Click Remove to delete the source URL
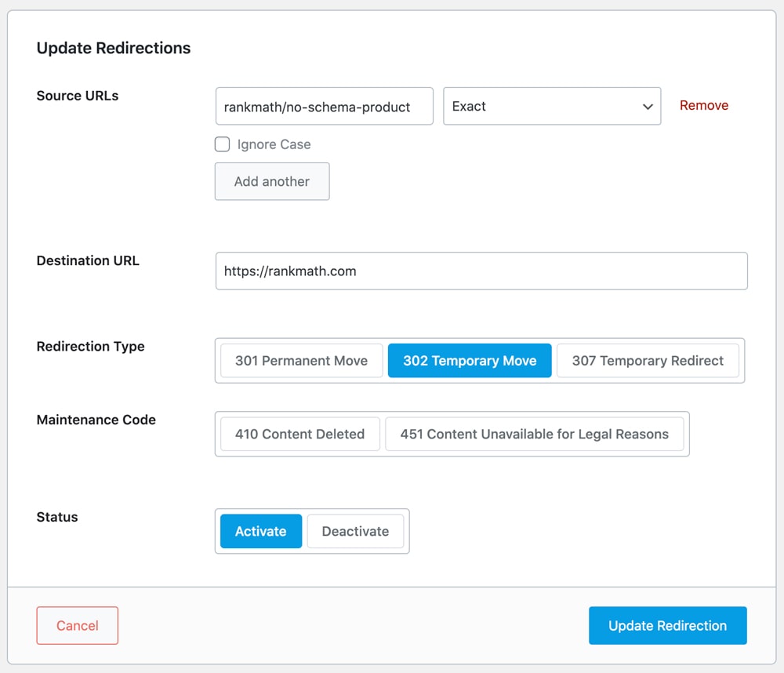 click(x=703, y=105)
